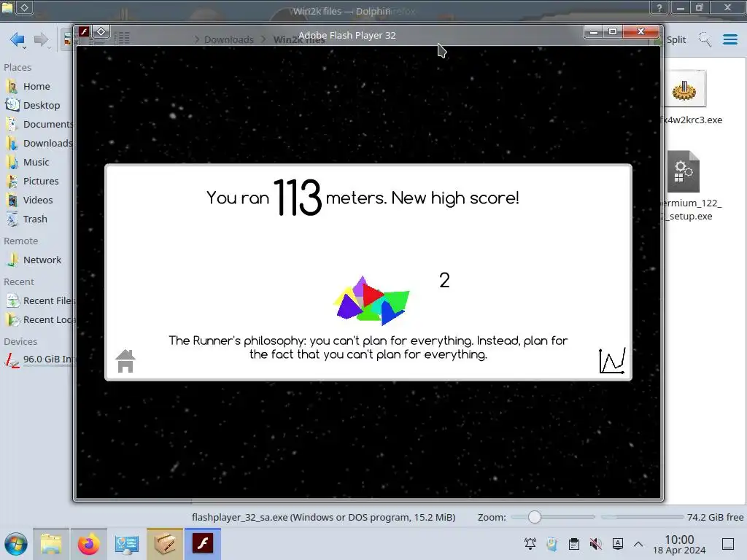Go forward in Dolphin file manager

click(41, 39)
